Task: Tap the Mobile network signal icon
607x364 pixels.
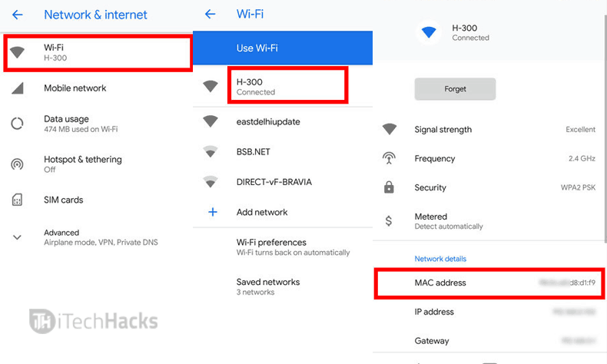Action: (x=17, y=88)
